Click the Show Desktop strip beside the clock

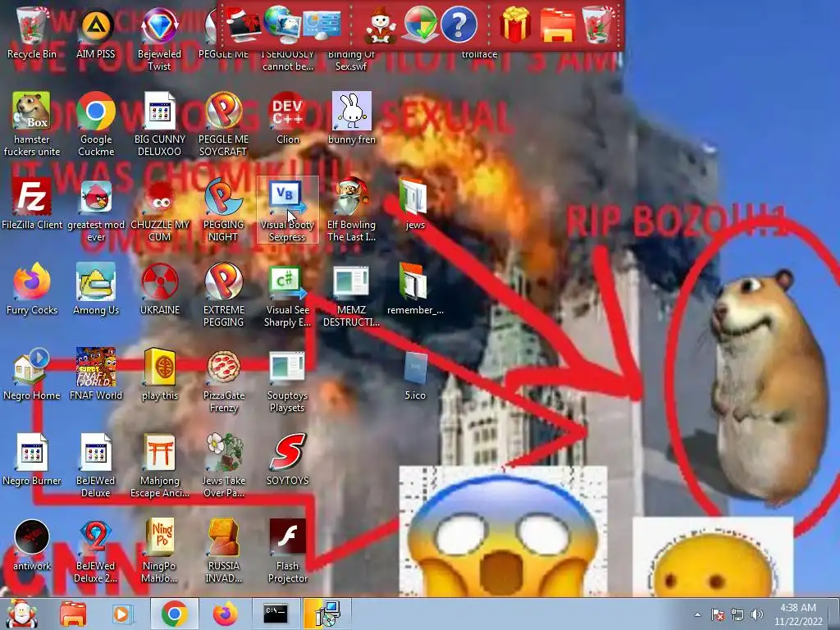coord(834,614)
